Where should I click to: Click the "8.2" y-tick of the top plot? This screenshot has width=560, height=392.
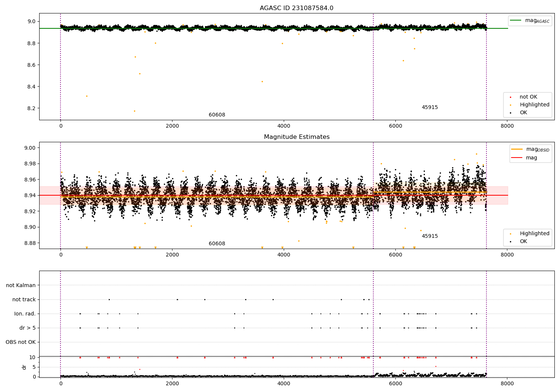(31, 109)
